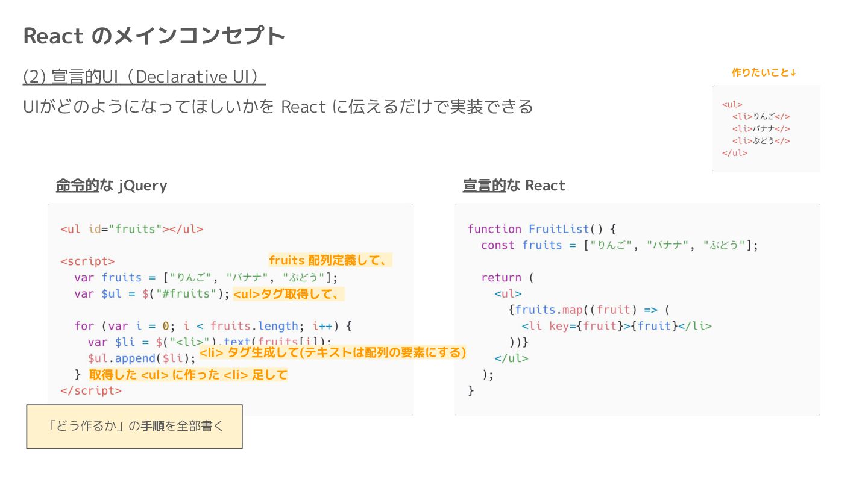Click the code line '<ul id="fruits"></ul>'
This screenshot has width=868, height=488.
131,229
